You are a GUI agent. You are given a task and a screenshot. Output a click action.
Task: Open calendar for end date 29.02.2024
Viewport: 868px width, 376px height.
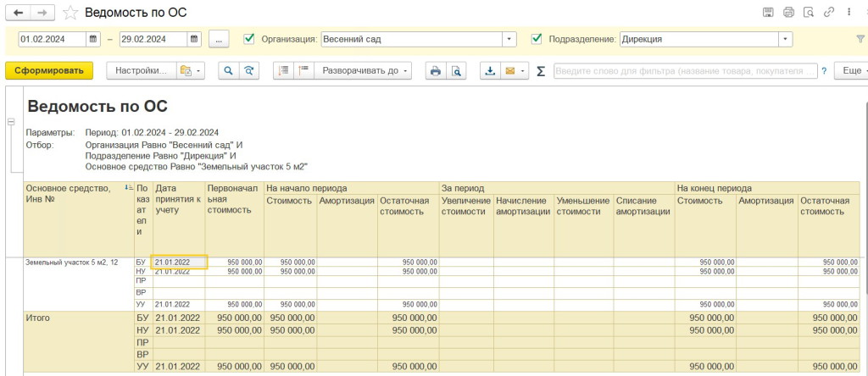[194, 39]
